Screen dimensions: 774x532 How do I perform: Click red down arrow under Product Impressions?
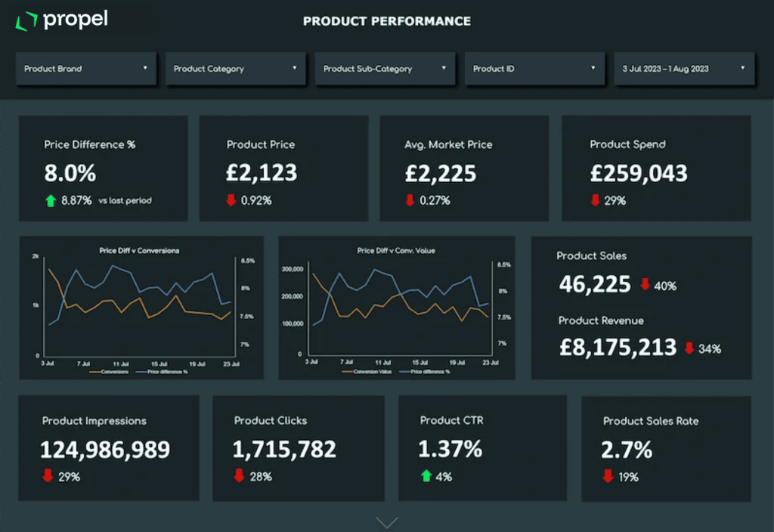point(48,476)
